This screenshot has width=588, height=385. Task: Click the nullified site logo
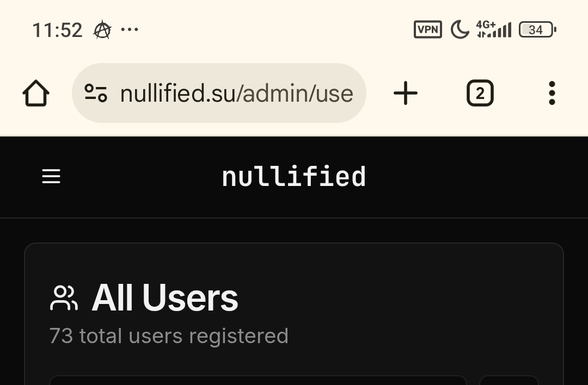coord(294,177)
